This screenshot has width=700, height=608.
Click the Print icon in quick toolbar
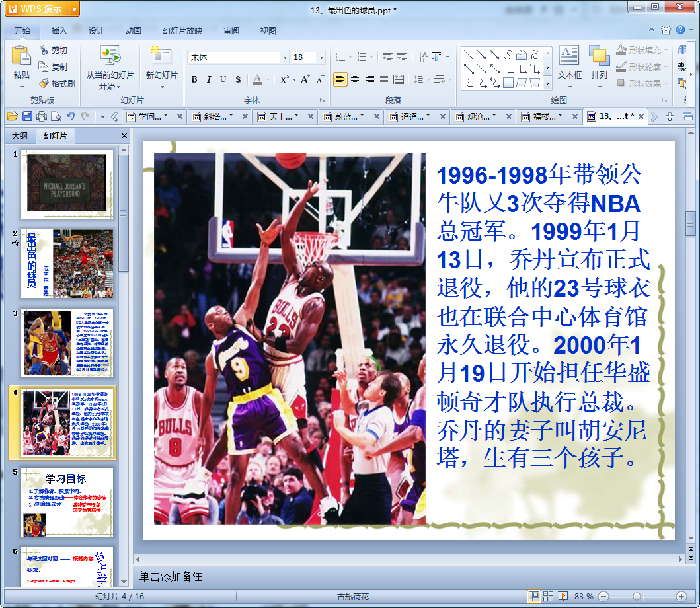42,116
